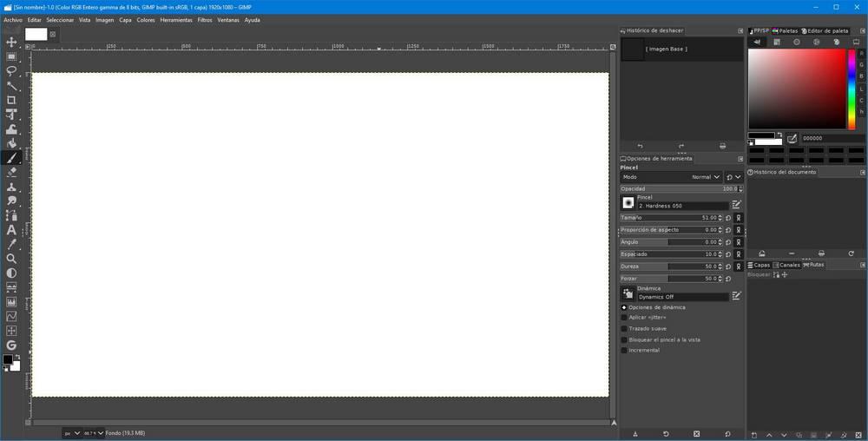Select the Eraser tool
This screenshot has height=441, width=868.
click(11, 172)
